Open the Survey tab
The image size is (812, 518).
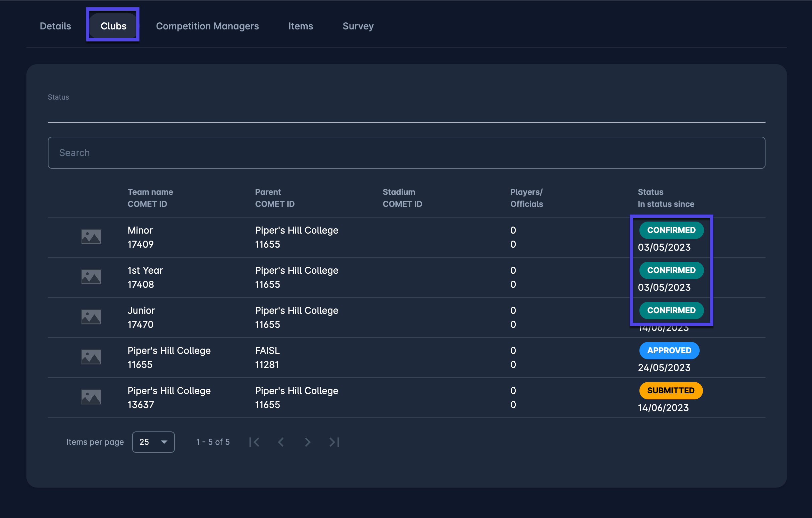coord(358,26)
